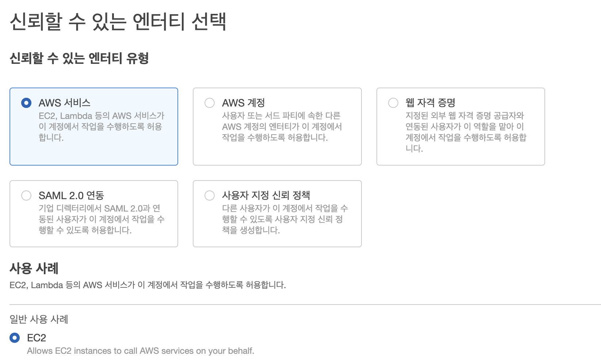
Task: Click the 신뢰할 수 있는 엔터티 유형 heading
Action: pyautogui.click(x=79, y=58)
